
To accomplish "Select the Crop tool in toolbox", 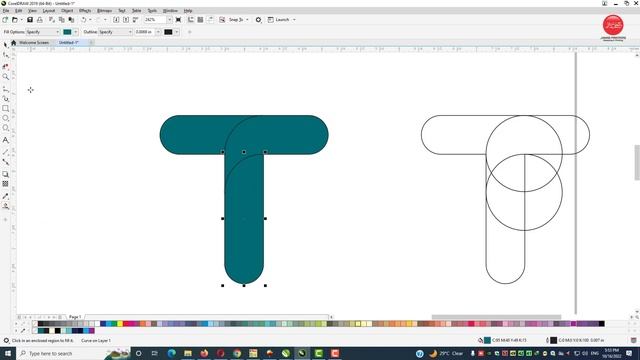I will (x=5, y=66).
